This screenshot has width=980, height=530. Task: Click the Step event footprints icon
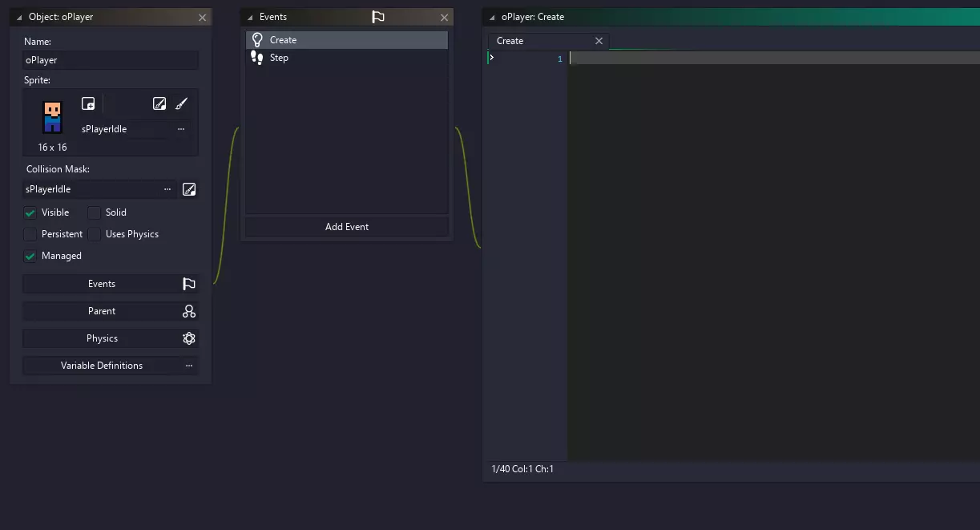point(257,58)
